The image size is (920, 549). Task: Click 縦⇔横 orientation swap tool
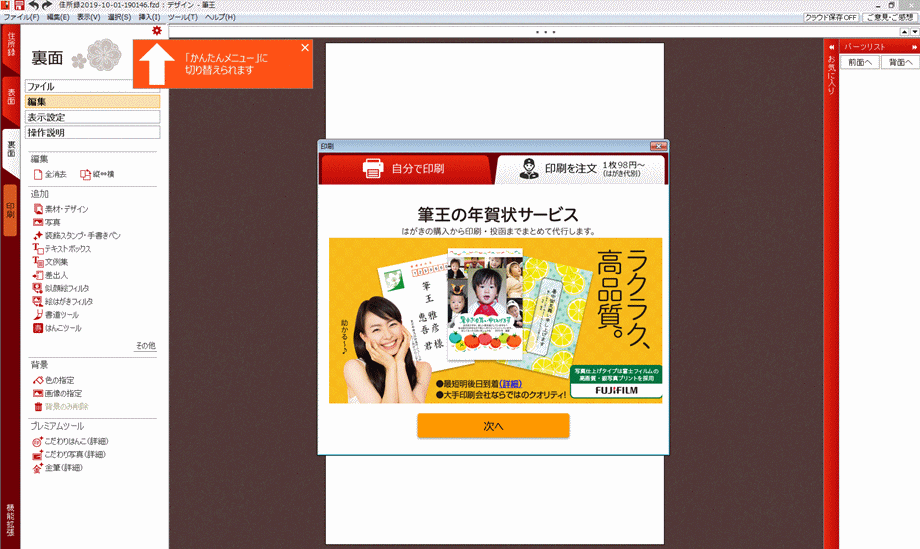click(x=97, y=174)
